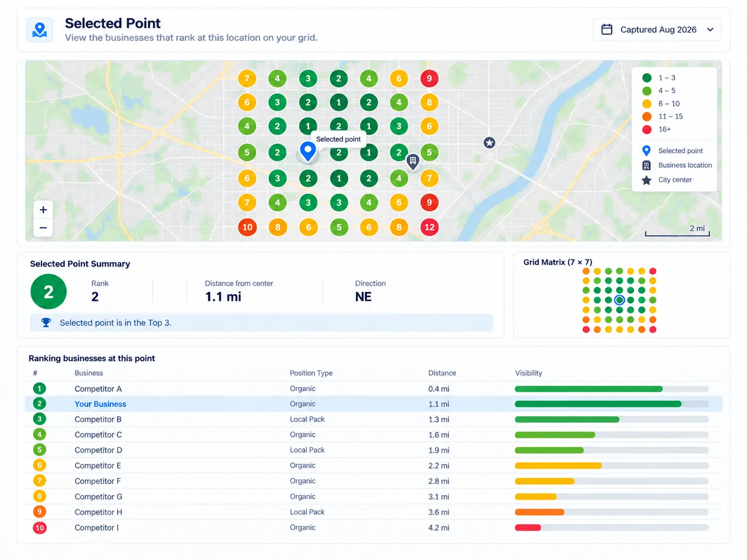Click the red visibility bar for Competitor I
Screen dimensions: 747x560
tap(528, 528)
